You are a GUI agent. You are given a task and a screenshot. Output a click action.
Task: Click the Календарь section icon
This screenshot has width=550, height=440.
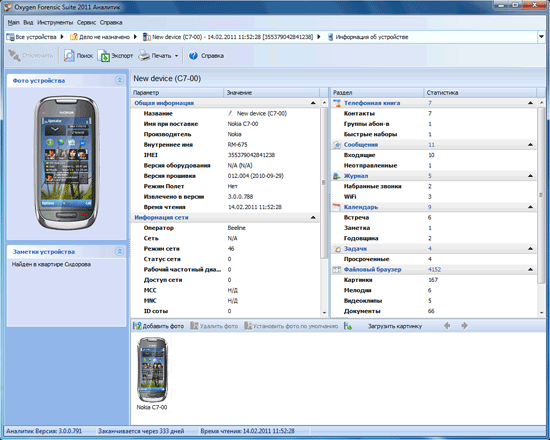[337, 207]
